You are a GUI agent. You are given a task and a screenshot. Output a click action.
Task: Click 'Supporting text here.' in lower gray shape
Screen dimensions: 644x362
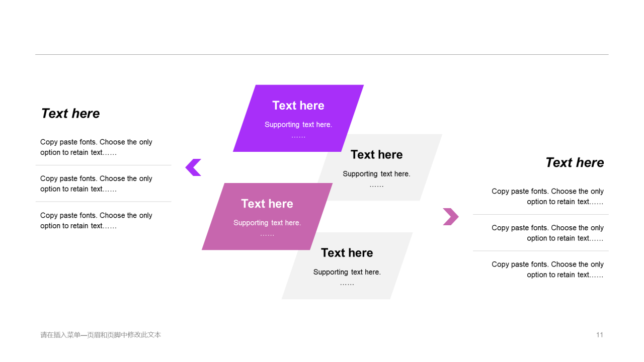point(347,272)
